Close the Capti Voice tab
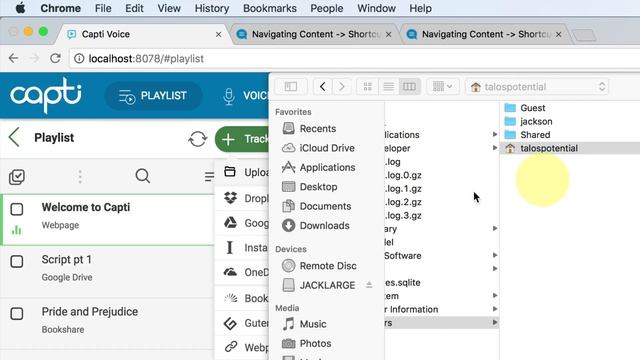Image resolution: width=640 pixels, height=360 pixels. pos(218,35)
